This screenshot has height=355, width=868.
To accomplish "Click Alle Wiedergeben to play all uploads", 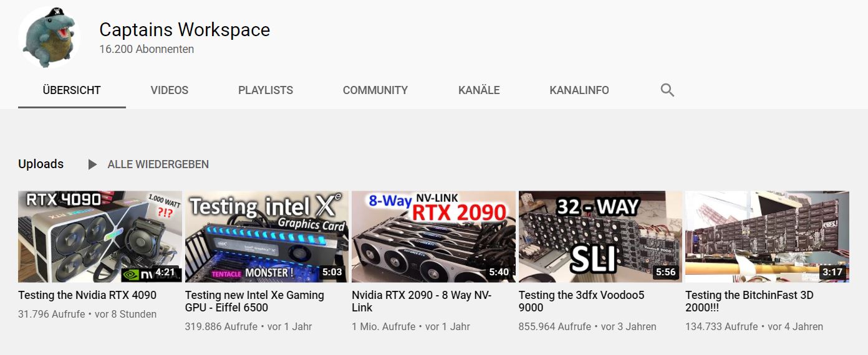I will point(158,164).
